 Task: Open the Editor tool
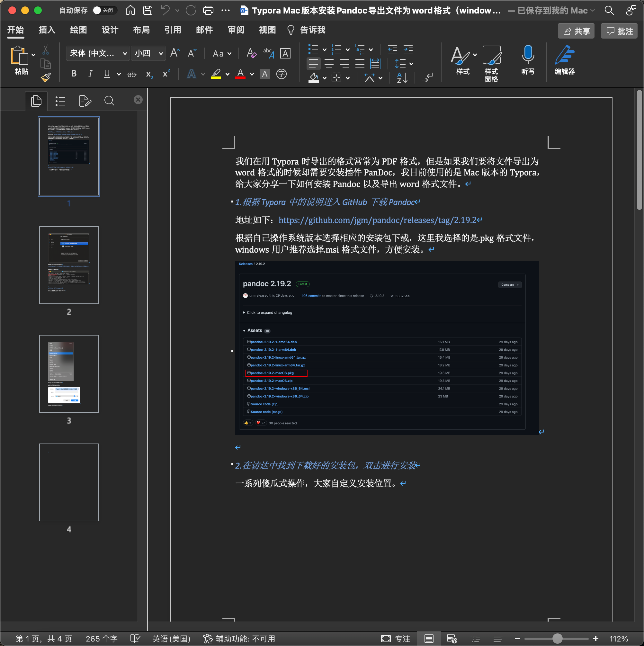click(565, 60)
